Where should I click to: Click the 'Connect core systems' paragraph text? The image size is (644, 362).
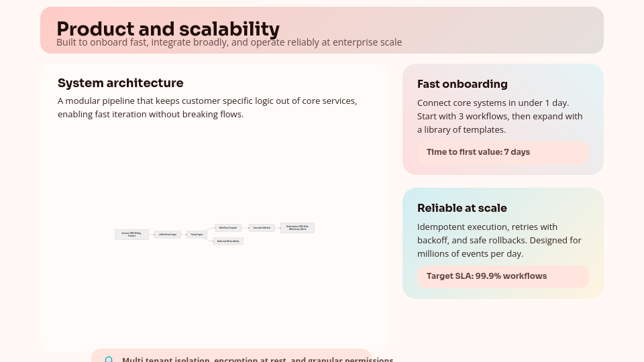click(x=499, y=116)
